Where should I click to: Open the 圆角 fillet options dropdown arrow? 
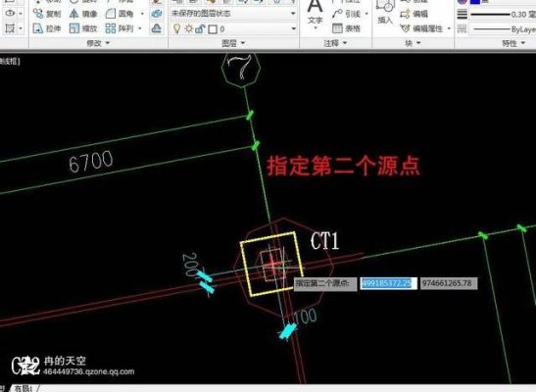[142, 14]
